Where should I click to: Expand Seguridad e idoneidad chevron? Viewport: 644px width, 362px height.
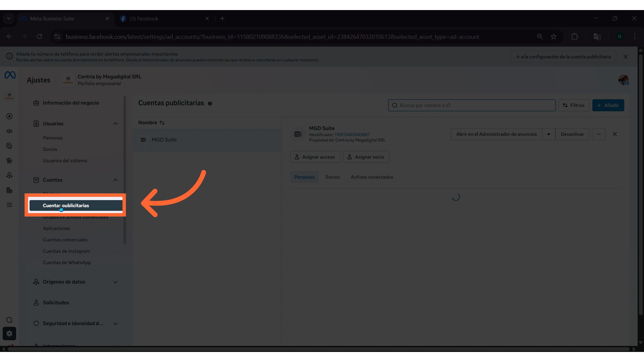pyautogui.click(x=115, y=323)
